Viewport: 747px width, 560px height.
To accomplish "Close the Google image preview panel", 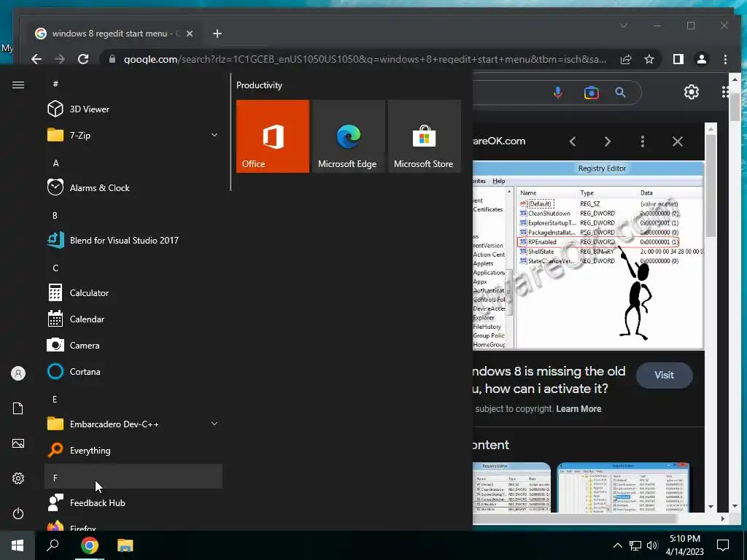I will [x=678, y=141].
